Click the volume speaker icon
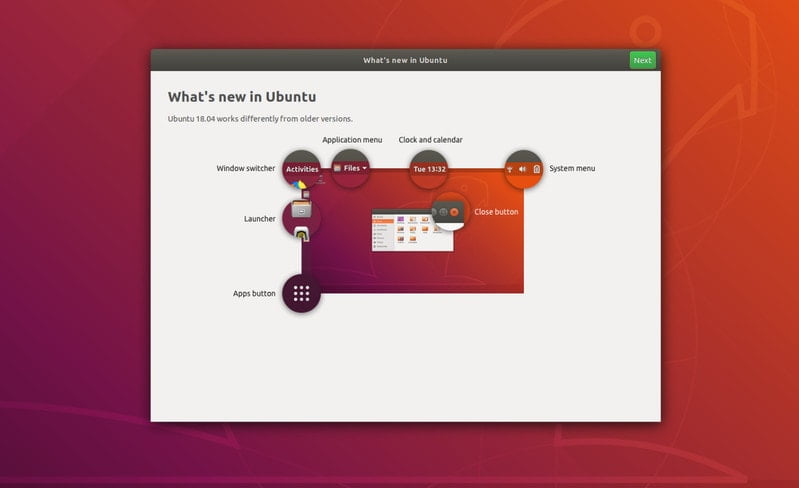 click(x=523, y=169)
